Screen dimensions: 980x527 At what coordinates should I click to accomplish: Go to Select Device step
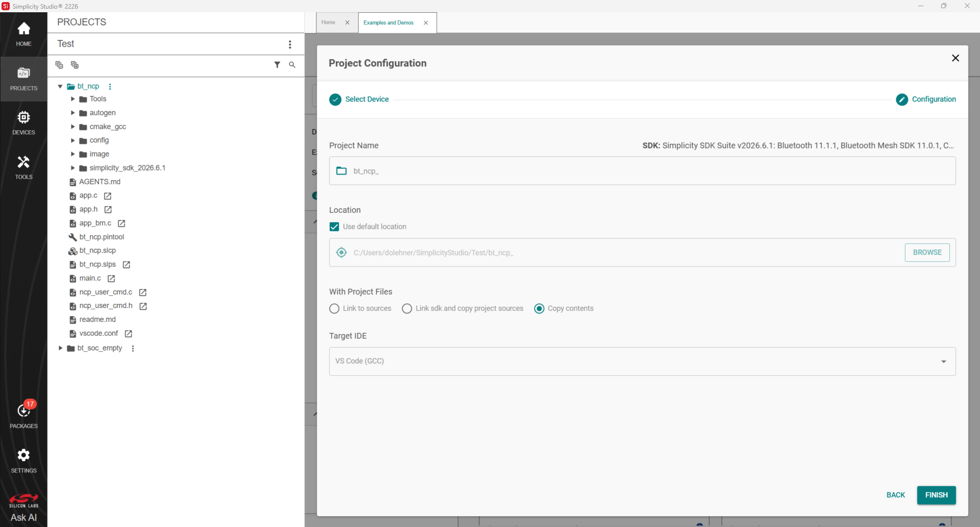pos(359,99)
